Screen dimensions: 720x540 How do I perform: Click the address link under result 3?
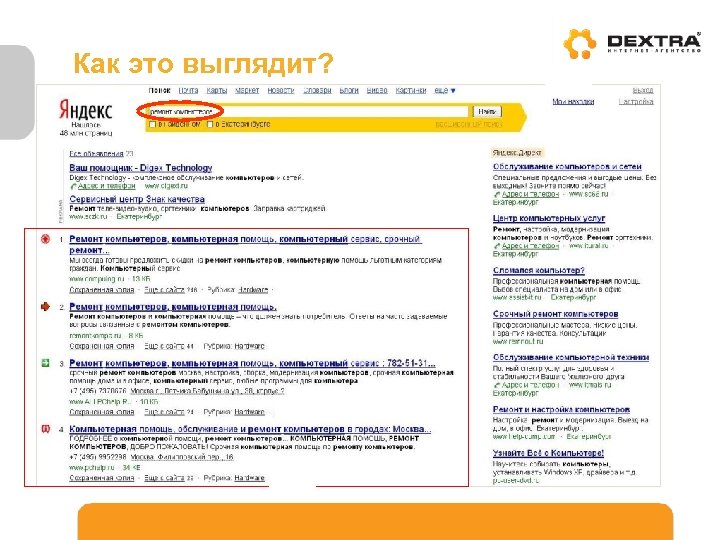(x=208, y=391)
